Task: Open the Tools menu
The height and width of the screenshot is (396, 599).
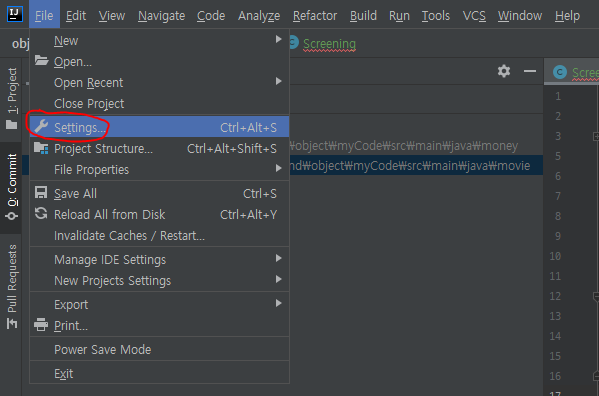Action: pyautogui.click(x=436, y=16)
